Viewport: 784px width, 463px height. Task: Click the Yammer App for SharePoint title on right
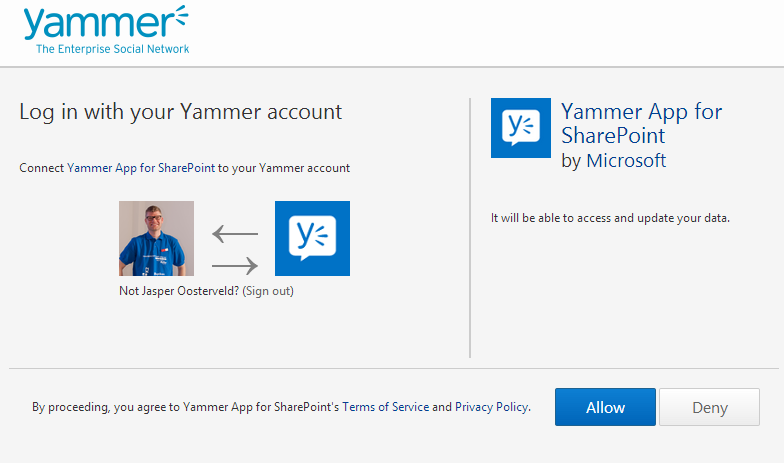(x=642, y=123)
